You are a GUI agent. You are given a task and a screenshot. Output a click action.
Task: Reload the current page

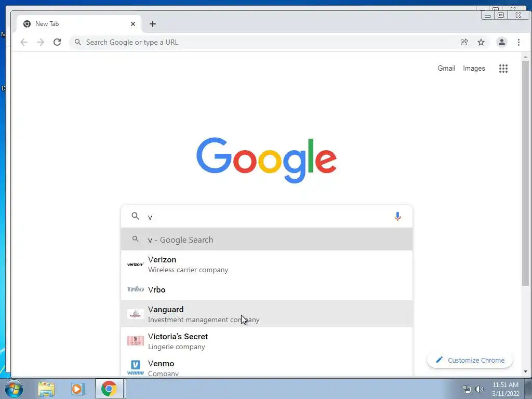coord(57,42)
